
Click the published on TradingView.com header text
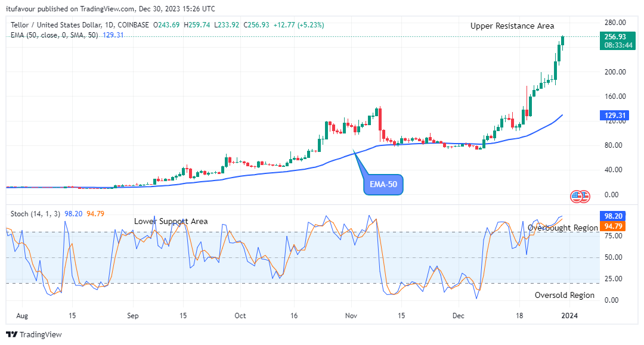point(110,8)
